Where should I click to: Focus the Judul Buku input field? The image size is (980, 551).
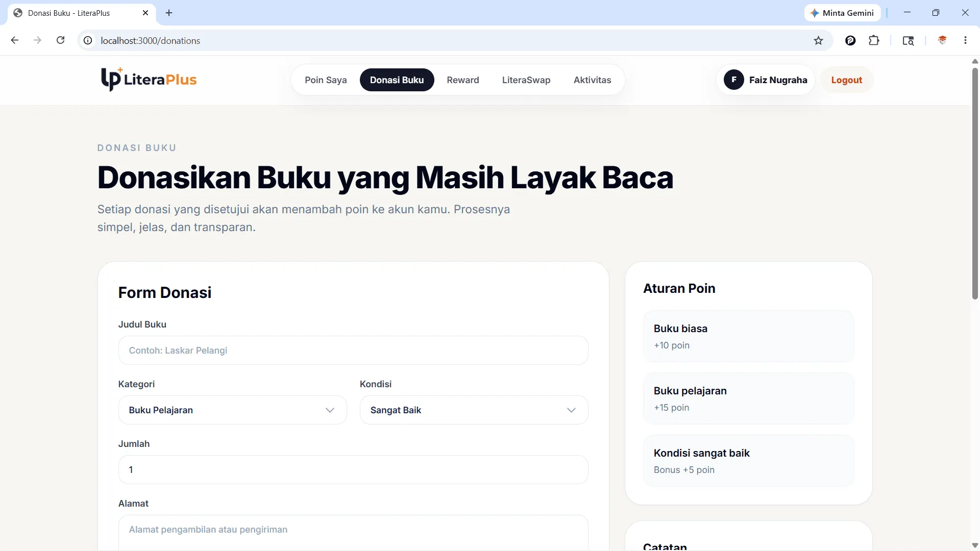coord(353,350)
